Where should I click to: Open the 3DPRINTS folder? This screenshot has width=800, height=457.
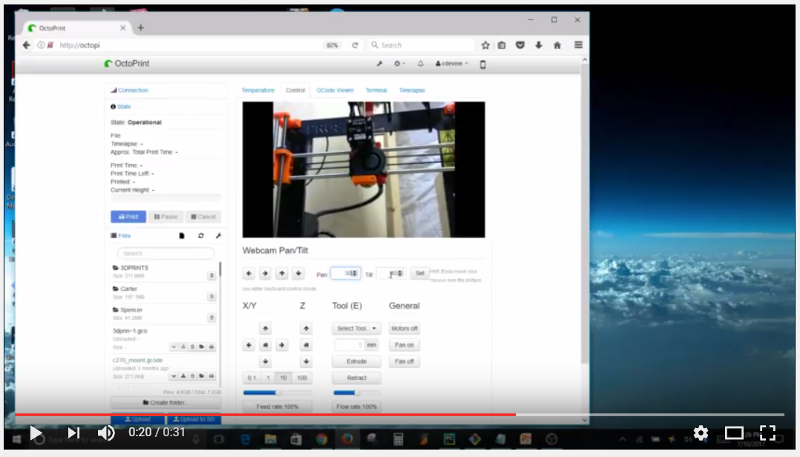pyautogui.click(x=134, y=268)
